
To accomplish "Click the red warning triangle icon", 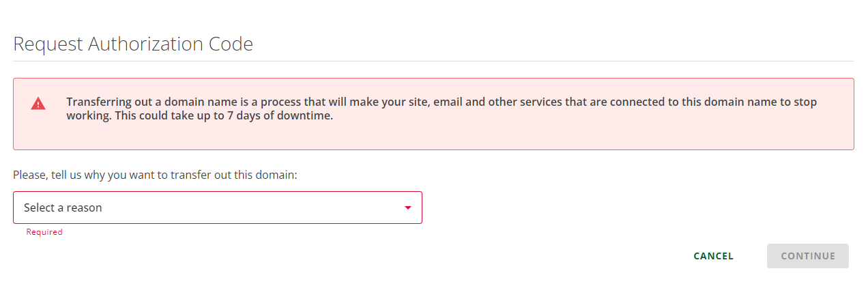I will [x=38, y=104].
